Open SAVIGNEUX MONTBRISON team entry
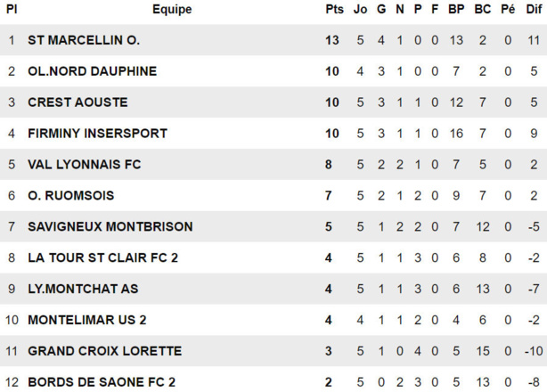This screenshot has width=547, height=392. [110, 227]
